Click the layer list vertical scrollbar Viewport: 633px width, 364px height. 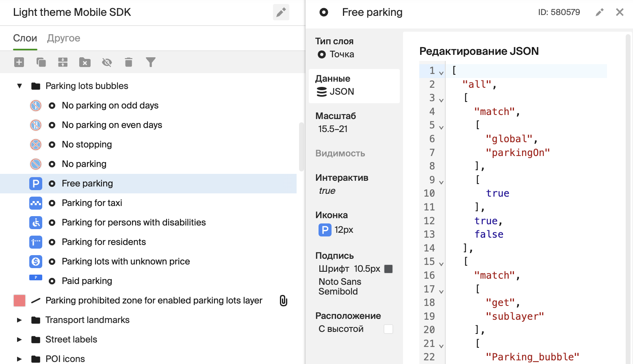[x=301, y=146]
